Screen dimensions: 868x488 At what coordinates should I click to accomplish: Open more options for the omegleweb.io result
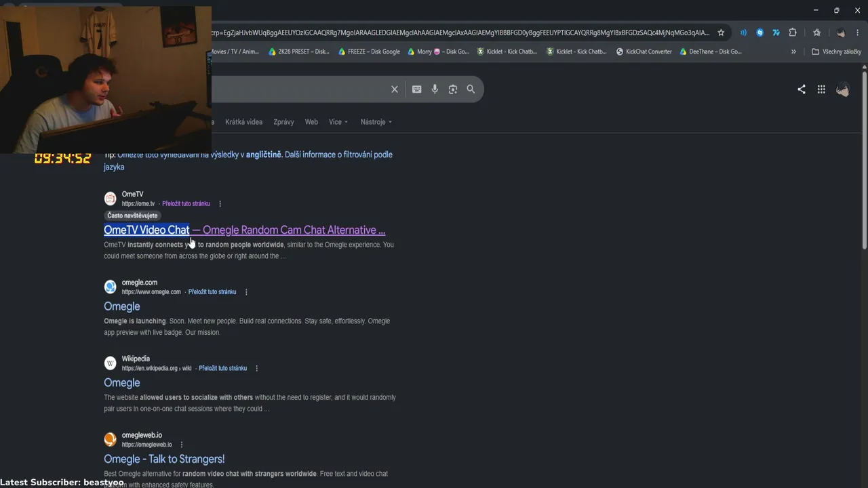click(x=182, y=445)
